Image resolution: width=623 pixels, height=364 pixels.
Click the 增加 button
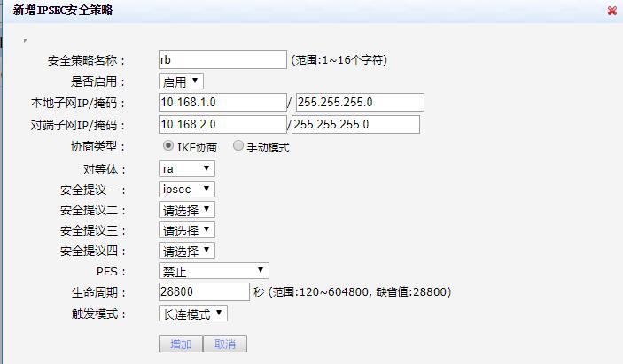pos(180,344)
